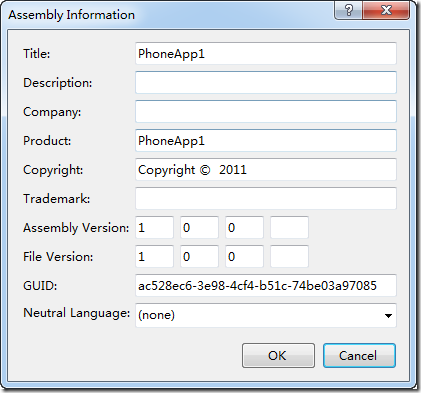Click the Assembly Information title text
421x393 pixels.
coord(72,15)
